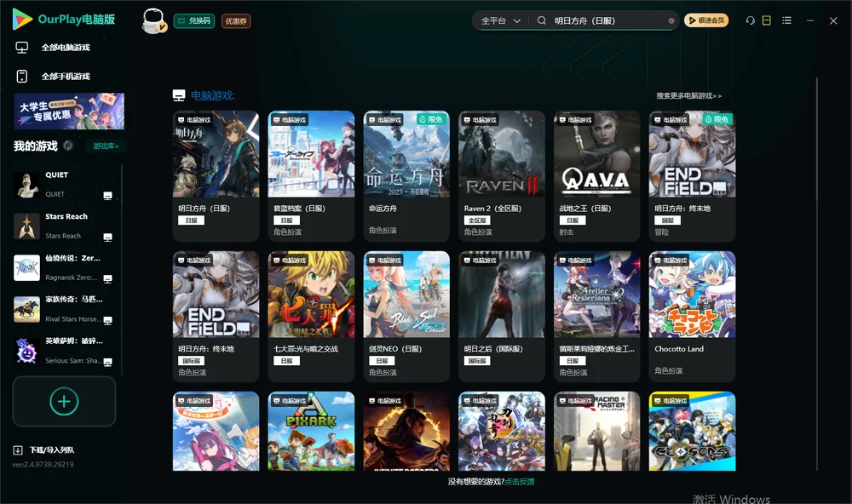Click the main results vertical scrollbar
The height and width of the screenshot is (504, 852).
[x=817, y=274]
